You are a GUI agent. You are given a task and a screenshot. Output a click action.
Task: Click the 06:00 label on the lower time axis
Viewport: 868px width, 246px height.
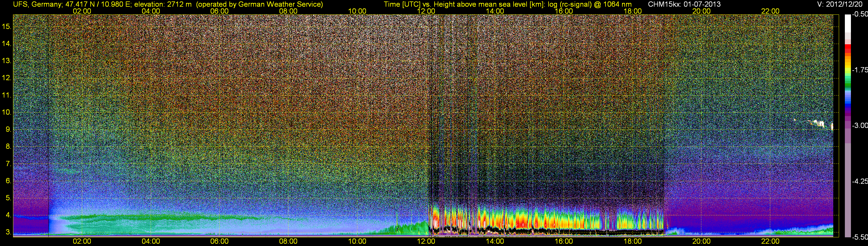(219, 241)
